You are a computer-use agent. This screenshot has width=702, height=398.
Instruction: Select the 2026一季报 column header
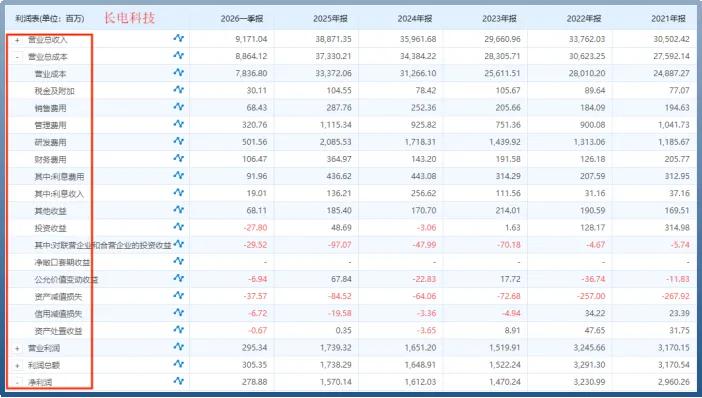pyautogui.click(x=242, y=19)
